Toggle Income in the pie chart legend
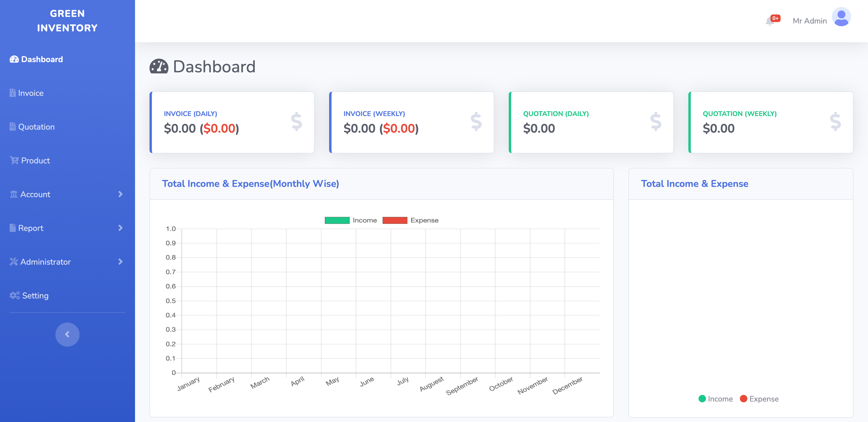Image resolution: width=868 pixels, height=422 pixels. point(716,399)
